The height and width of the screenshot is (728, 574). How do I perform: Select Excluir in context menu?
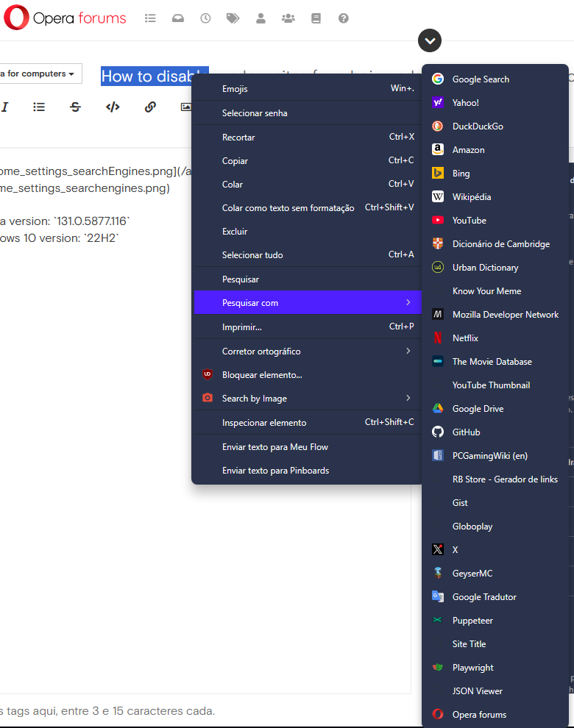click(307, 231)
